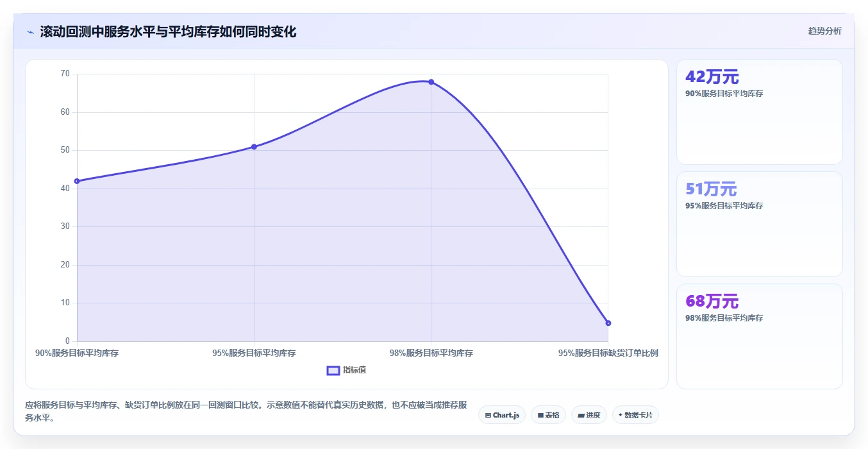Click y-axis tick label 70
868x449 pixels.
coord(65,74)
